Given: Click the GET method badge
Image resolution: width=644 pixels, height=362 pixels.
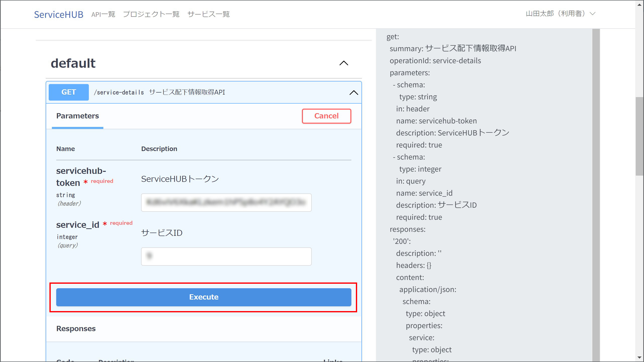Looking at the screenshot, I should point(69,92).
